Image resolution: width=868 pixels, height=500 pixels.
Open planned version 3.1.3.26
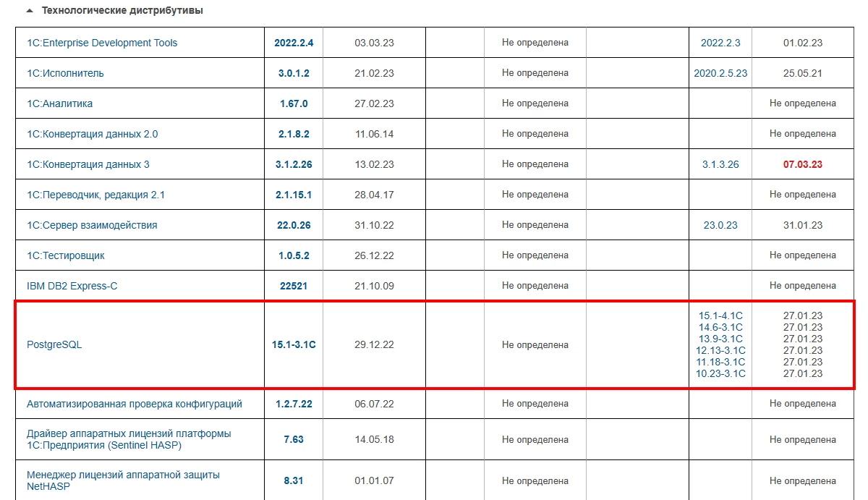point(720,164)
